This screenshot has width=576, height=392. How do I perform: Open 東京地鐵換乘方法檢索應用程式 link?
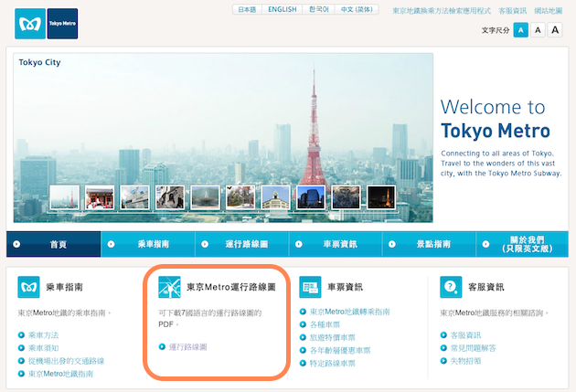point(442,11)
